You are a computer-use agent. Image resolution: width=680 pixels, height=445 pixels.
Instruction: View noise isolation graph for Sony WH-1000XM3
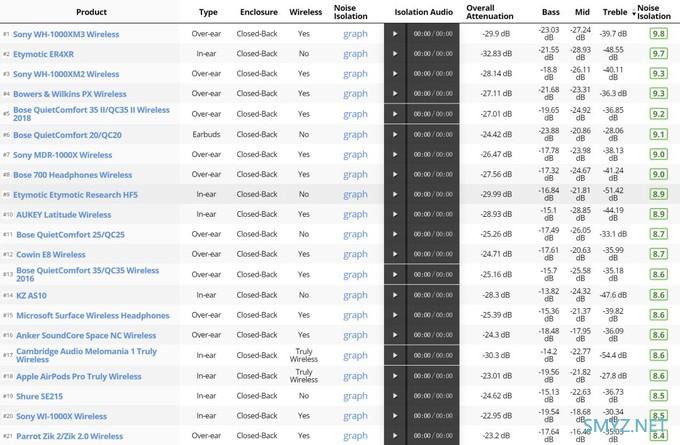coord(355,34)
